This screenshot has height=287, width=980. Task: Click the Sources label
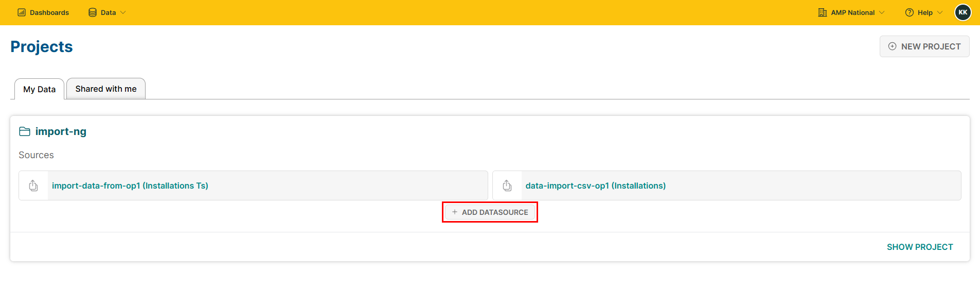(36, 155)
